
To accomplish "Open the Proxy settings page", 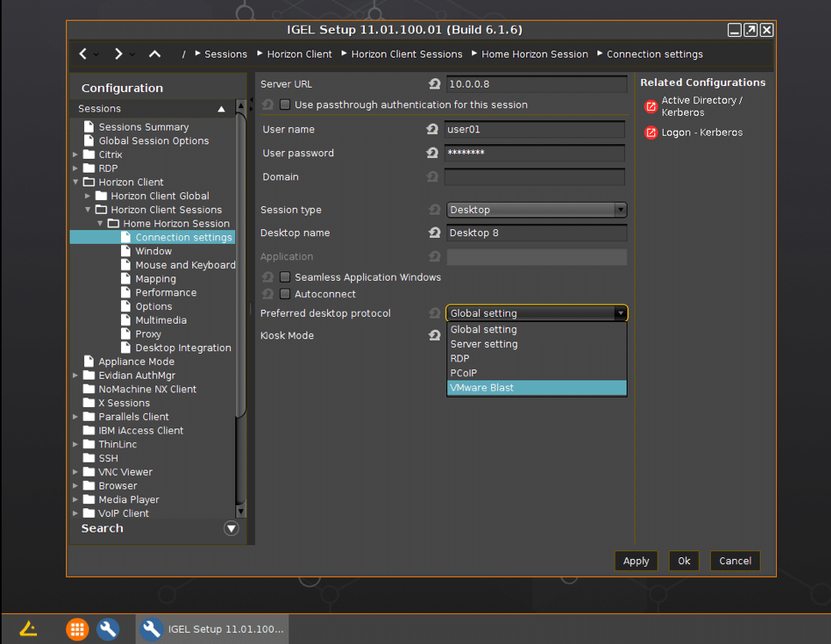I will point(148,333).
